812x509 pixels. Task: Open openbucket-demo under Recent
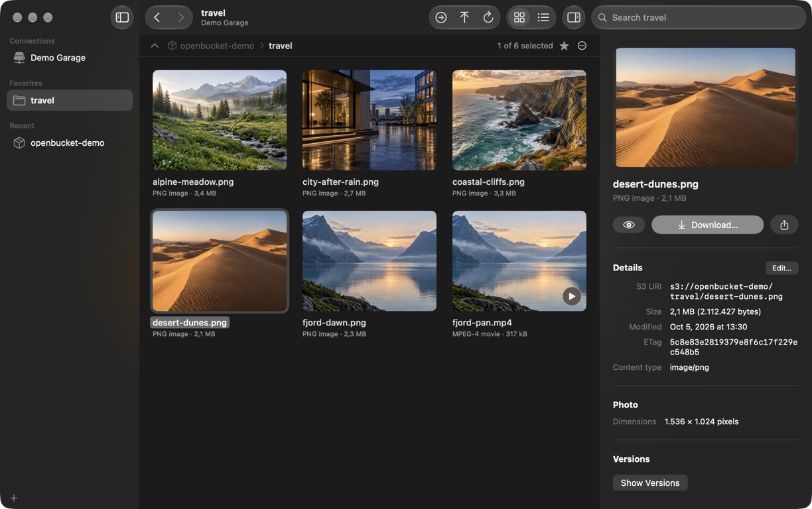(70, 142)
